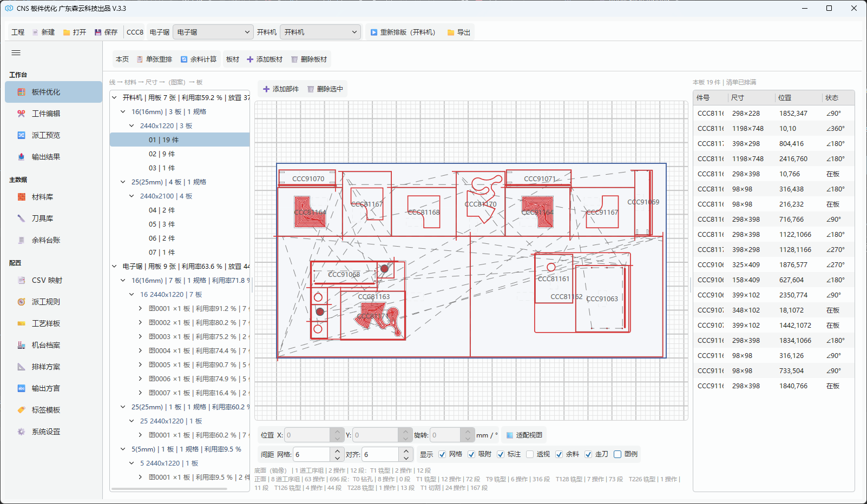
Task: Expand 图0001 利用率91.2% node
Action: [140, 309]
